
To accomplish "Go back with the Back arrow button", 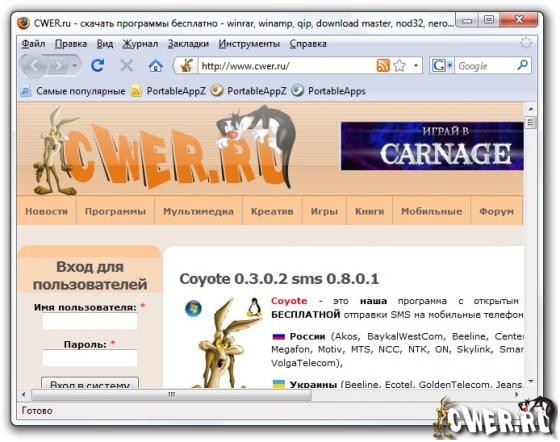I will tap(34, 66).
